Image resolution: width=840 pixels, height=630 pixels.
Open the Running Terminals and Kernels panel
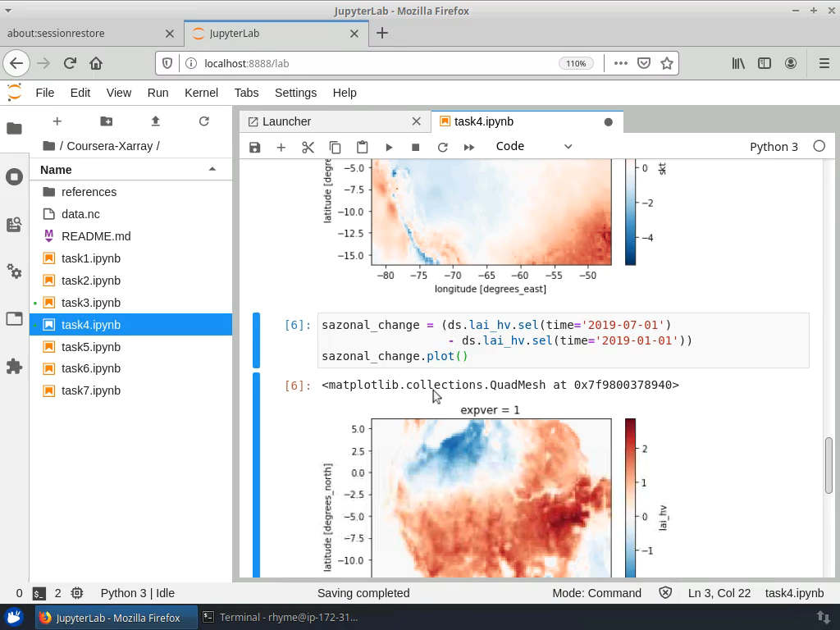14,176
